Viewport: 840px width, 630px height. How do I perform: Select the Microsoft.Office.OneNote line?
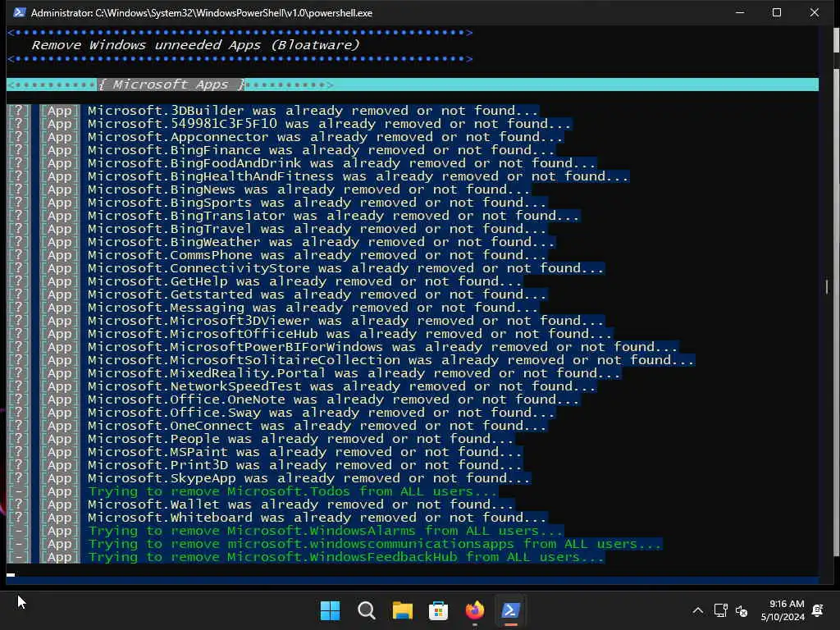click(x=333, y=399)
